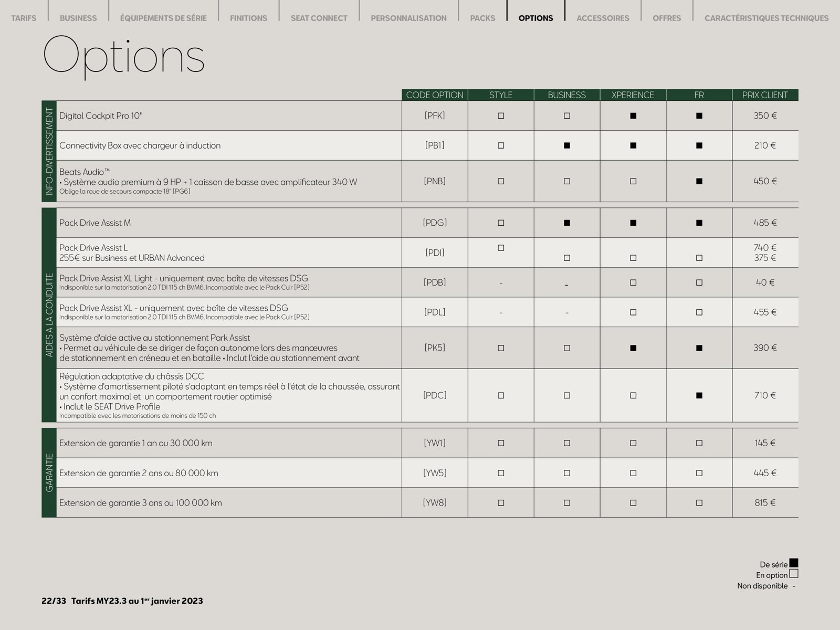The width and height of the screenshot is (840, 630).
Task: Go to the BUSINESS navigation tab
Action: point(78,18)
